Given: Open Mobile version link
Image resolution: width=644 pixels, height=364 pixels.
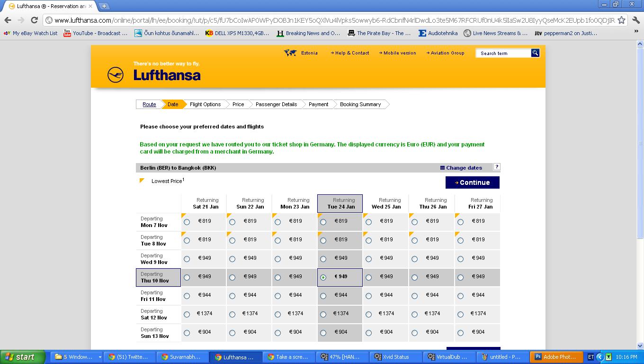Looking at the screenshot, I should [398, 53].
